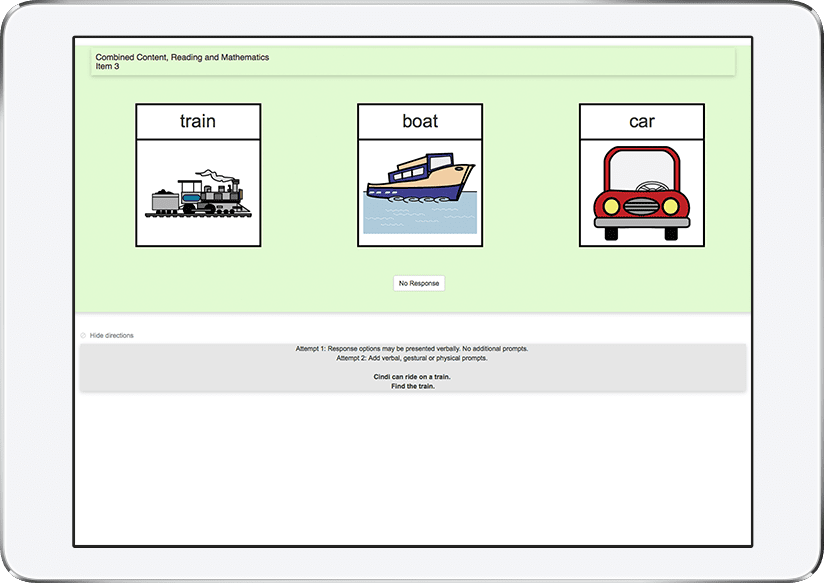824x583 pixels.
Task: Click the word label 'boat'
Action: (x=420, y=121)
